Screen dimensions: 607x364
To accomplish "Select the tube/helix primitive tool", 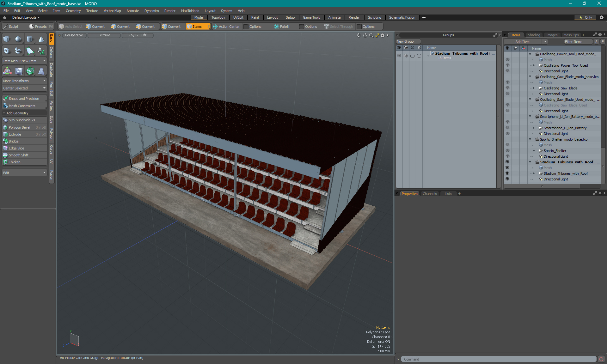I will click(18, 51).
